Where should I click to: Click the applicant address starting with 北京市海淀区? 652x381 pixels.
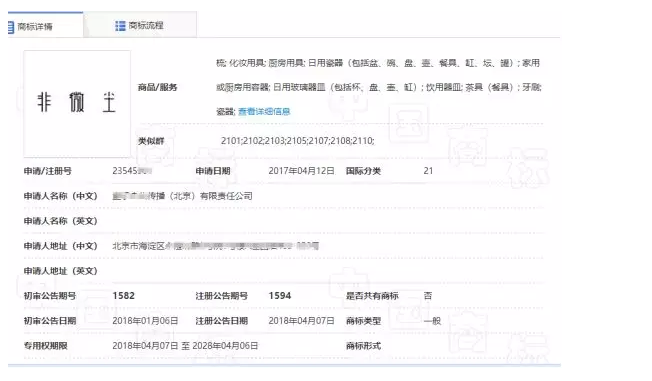[x=215, y=246]
